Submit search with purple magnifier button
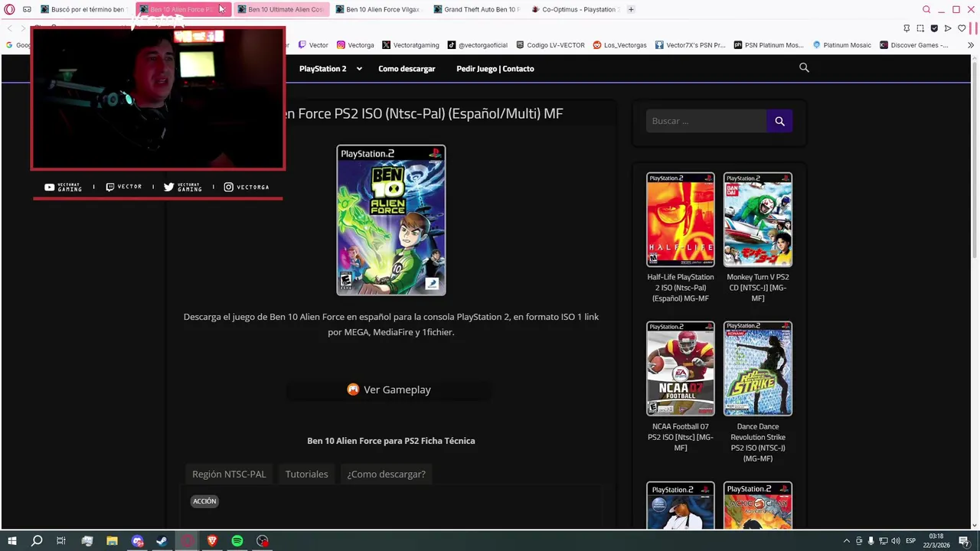980x551 pixels. (779, 121)
